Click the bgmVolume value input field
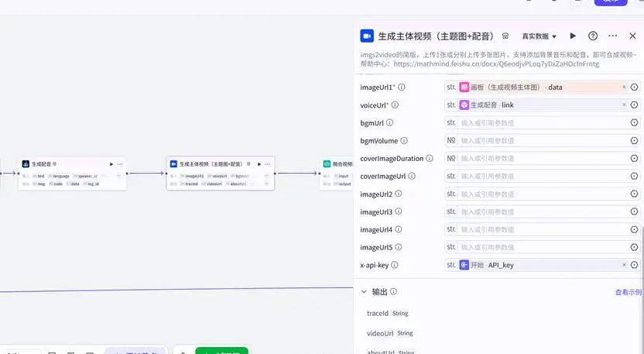The height and width of the screenshot is (354, 644). tap(543, 141)
